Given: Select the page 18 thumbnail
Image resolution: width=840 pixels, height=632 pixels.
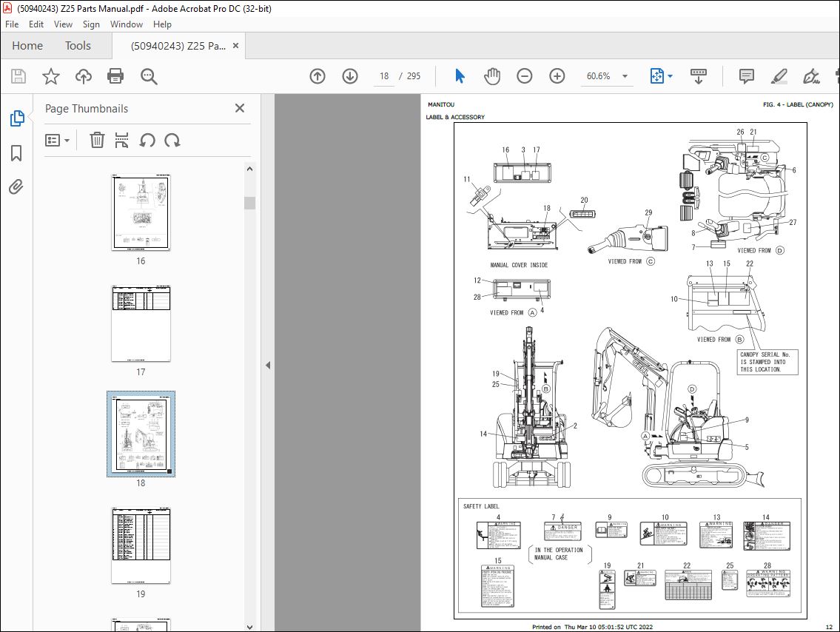Looking at the screenshot, I should click(141, 434).
